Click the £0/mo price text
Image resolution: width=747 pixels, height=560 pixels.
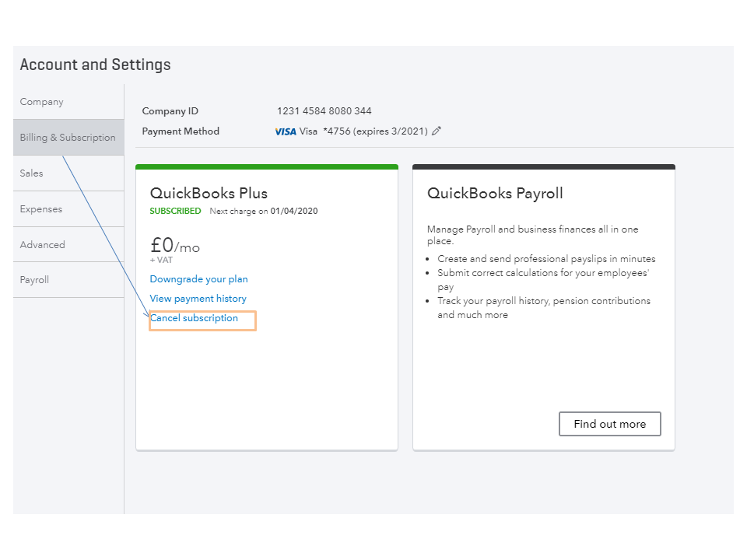click(x=174, y=246)
